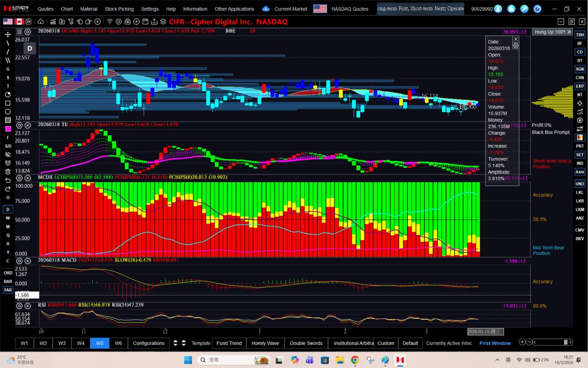This screenshot has width=588, height=368.
Task: Click the EXP button in right sidebar
Action: [x=580, y=86]
